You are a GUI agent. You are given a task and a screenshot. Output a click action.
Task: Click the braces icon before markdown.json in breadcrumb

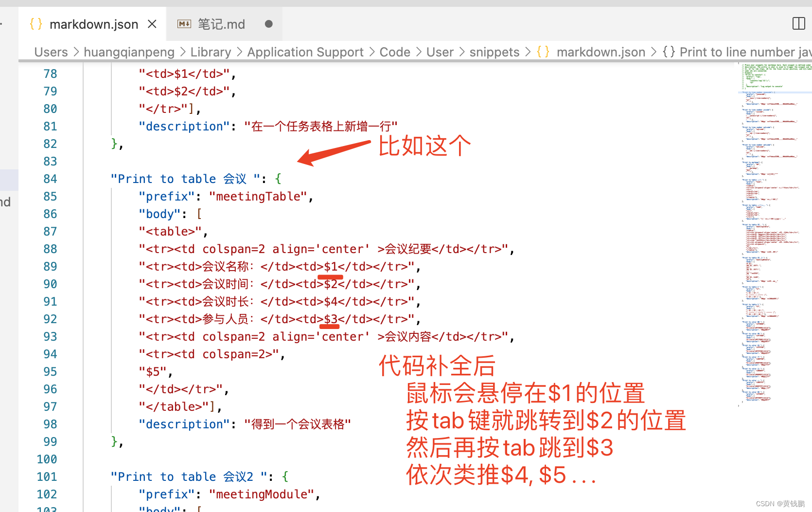point(543,52)
